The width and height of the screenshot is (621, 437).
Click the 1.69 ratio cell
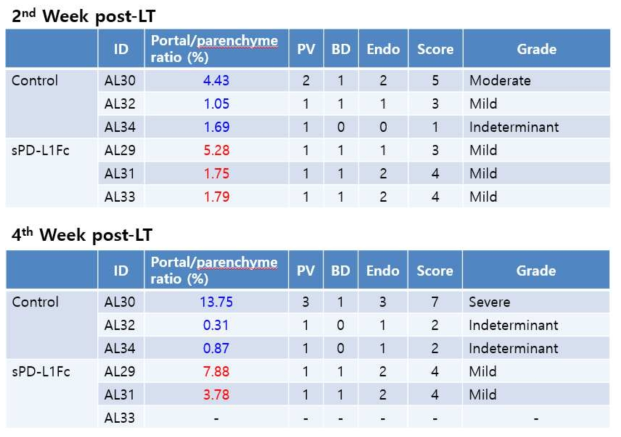coord(216,127)
